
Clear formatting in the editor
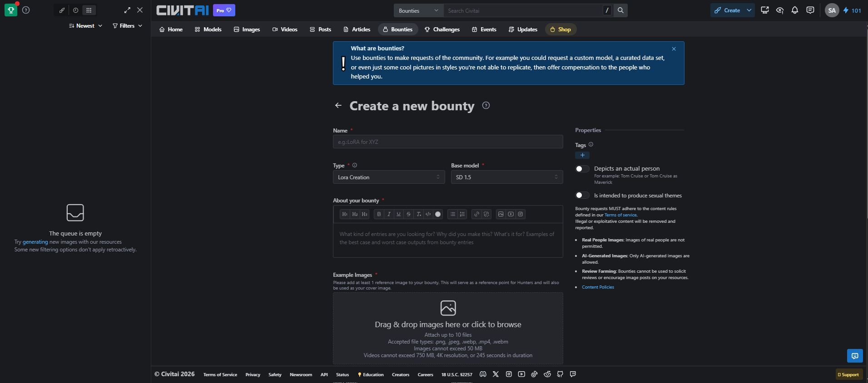pos(418,214)
